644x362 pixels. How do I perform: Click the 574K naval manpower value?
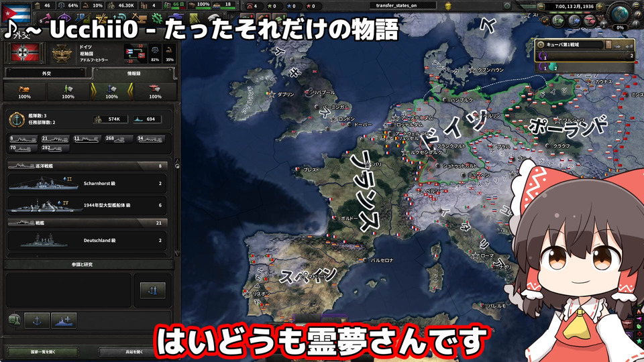coord(110,119)
